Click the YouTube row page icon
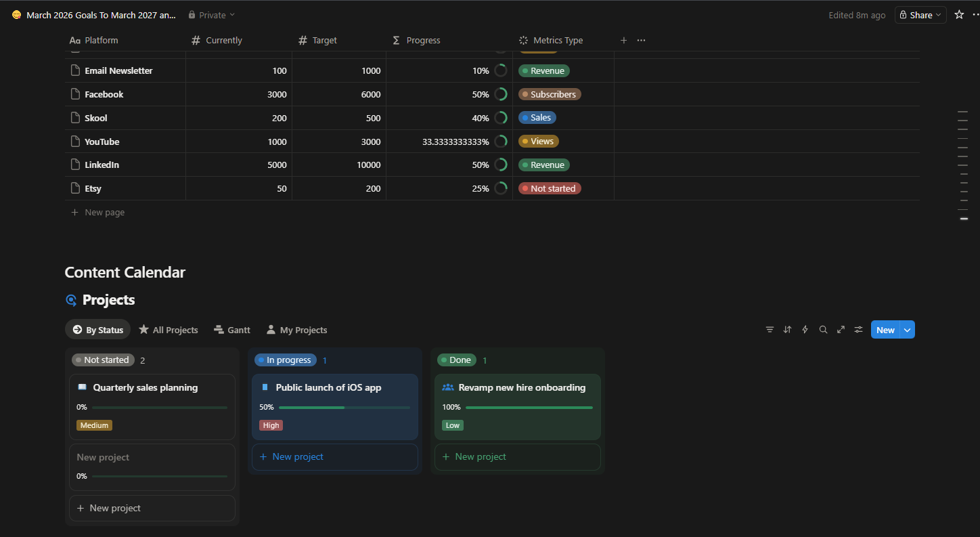Viewport: 980px width, 537px height. tap(76, 142)
